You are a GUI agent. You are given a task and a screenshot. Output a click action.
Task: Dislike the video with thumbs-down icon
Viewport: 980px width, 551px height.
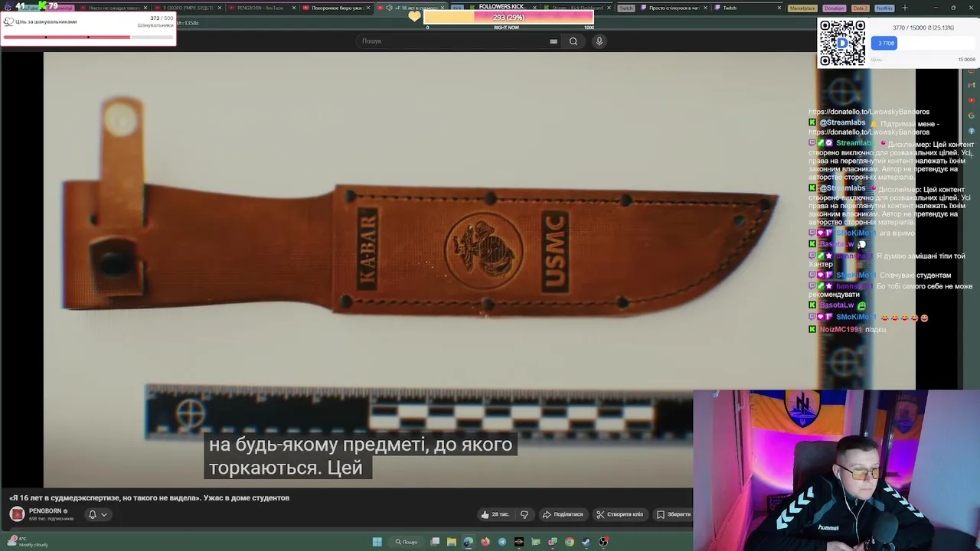point(524,514)
